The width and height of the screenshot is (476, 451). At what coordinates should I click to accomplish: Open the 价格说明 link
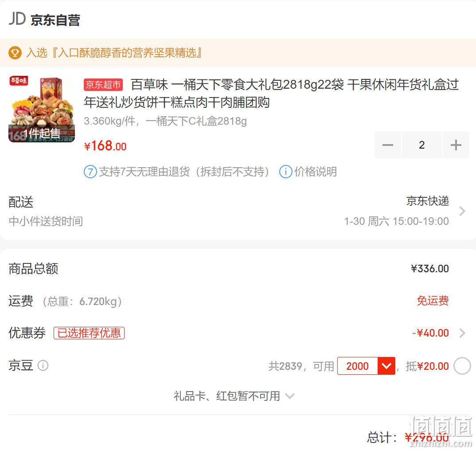click(316, 172)
